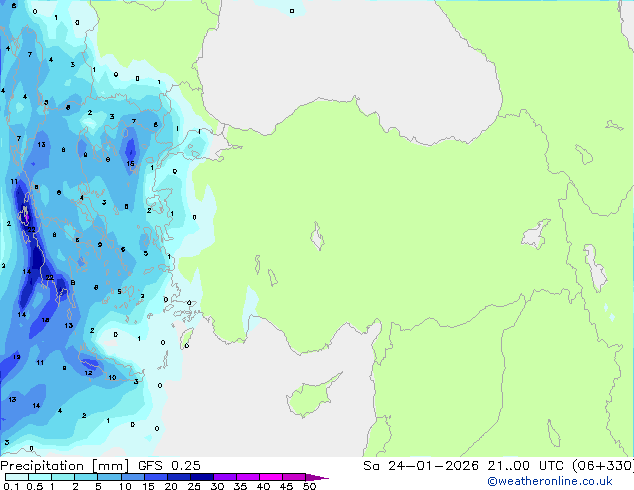Screen dimensions: 634x490
Task: Click the legend label "25"
Action: tap(194, 486)
